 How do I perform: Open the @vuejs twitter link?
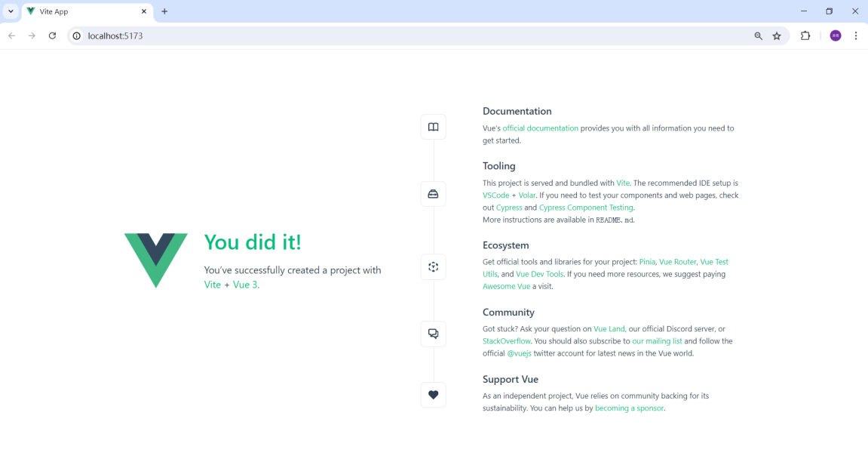(x=520, y=353)
